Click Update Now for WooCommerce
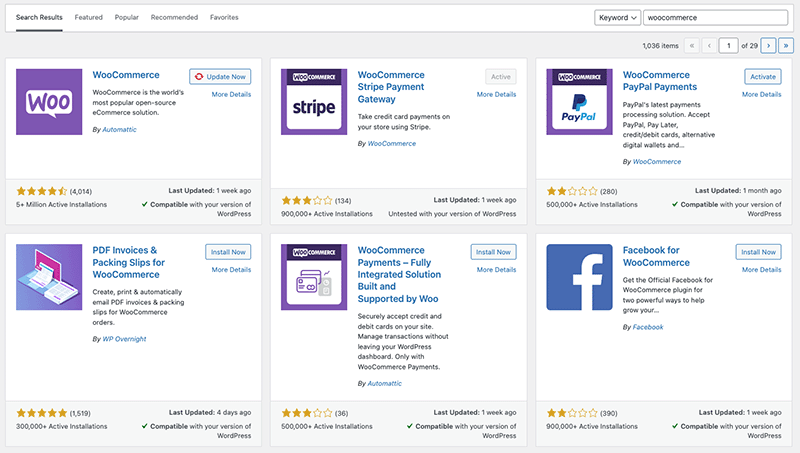 (220, 77)
